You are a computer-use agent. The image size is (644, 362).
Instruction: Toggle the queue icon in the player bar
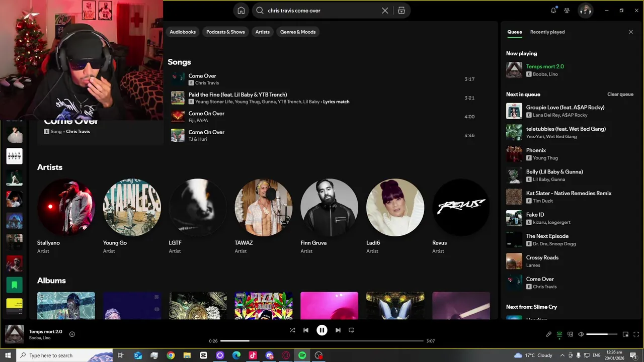click(559, 334)
